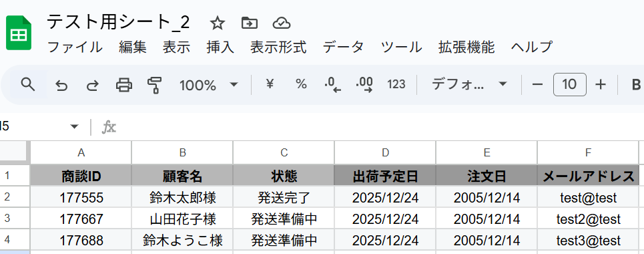Format selection as yen currency
Viewport: 644px width, 254px height.
coord(270,84)
